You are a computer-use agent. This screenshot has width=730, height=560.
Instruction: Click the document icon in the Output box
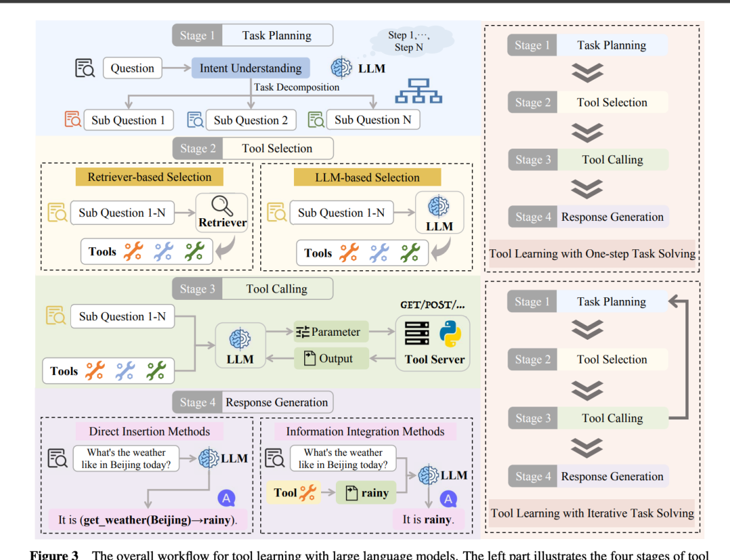[x=310, y=359]
